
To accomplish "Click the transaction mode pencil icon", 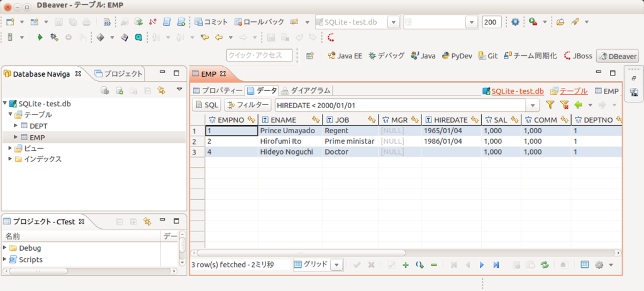I will (294, 22).
